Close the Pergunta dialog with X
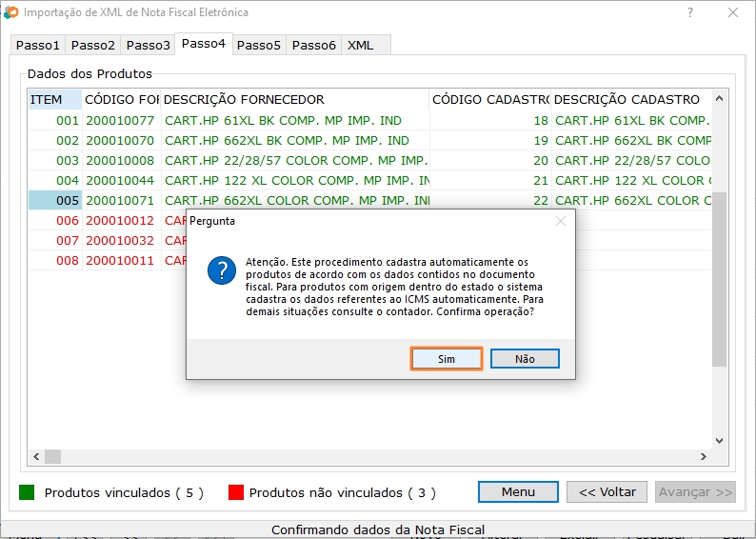Image resolution: width=756 pixels, height=539 pixels. point(560,221)
